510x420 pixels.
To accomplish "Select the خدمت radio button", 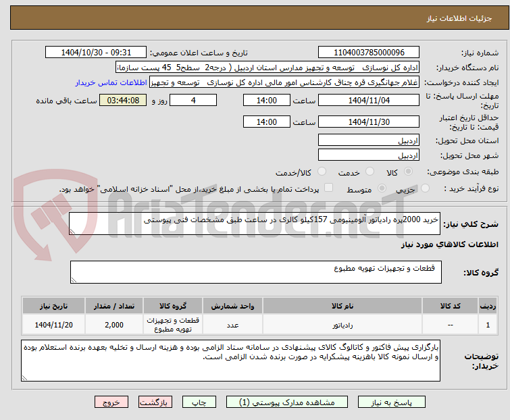I will pos(369,172).
